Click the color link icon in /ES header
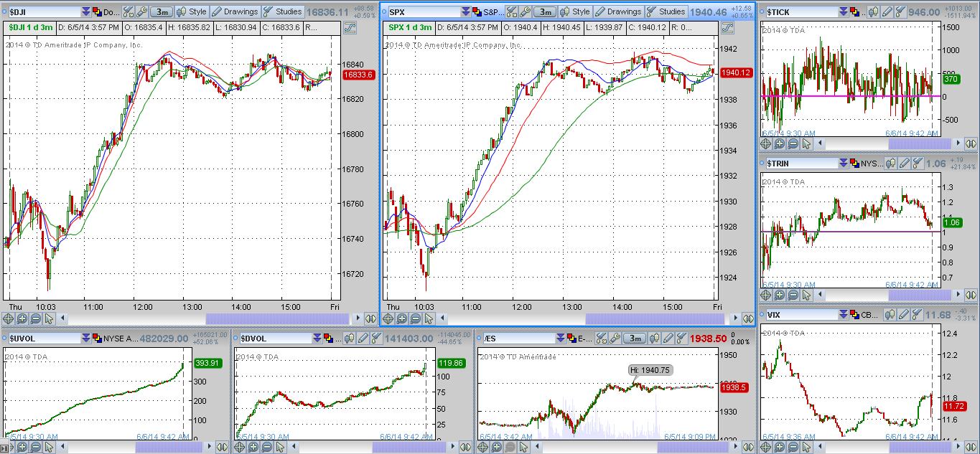This screenshot has height=454, width=980. coord(571,339)
